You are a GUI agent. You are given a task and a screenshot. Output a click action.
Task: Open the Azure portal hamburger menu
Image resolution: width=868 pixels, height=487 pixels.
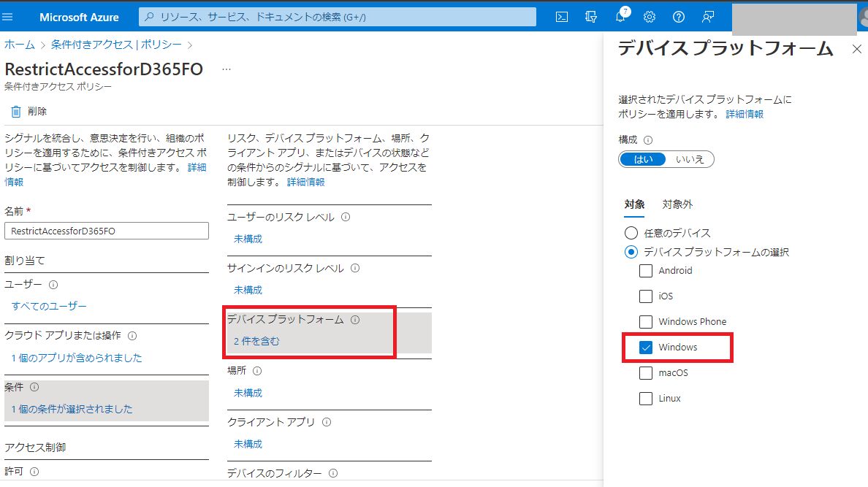tap(7, 17)
